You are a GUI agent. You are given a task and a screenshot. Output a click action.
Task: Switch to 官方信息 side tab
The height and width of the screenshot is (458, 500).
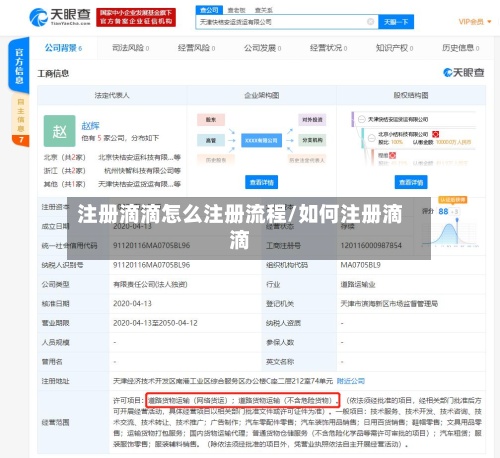[x=19, y=66]
